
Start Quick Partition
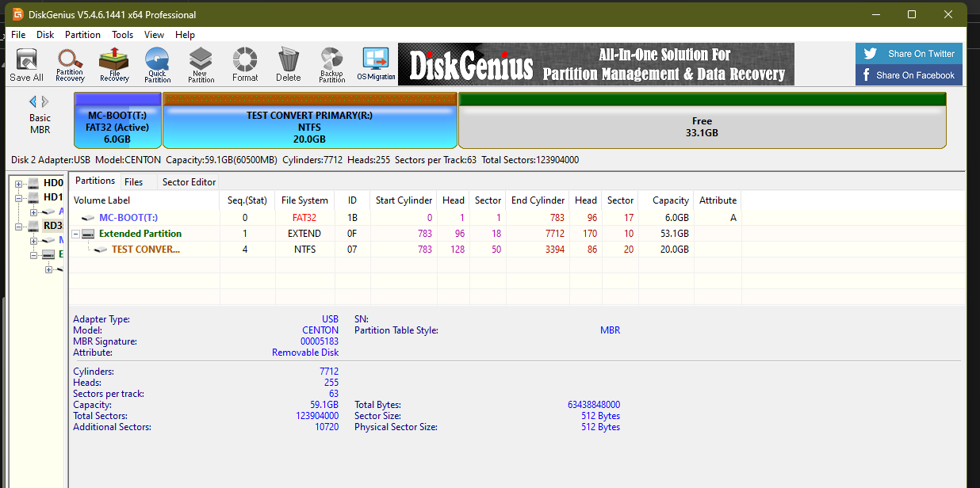click(x=157, y=65)
